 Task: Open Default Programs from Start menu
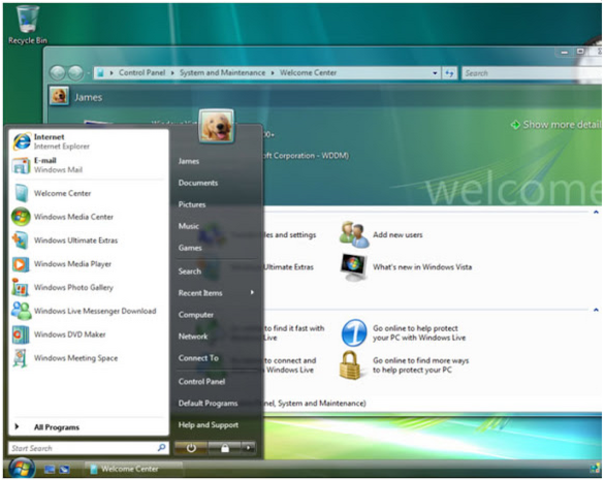coord(208,403)
